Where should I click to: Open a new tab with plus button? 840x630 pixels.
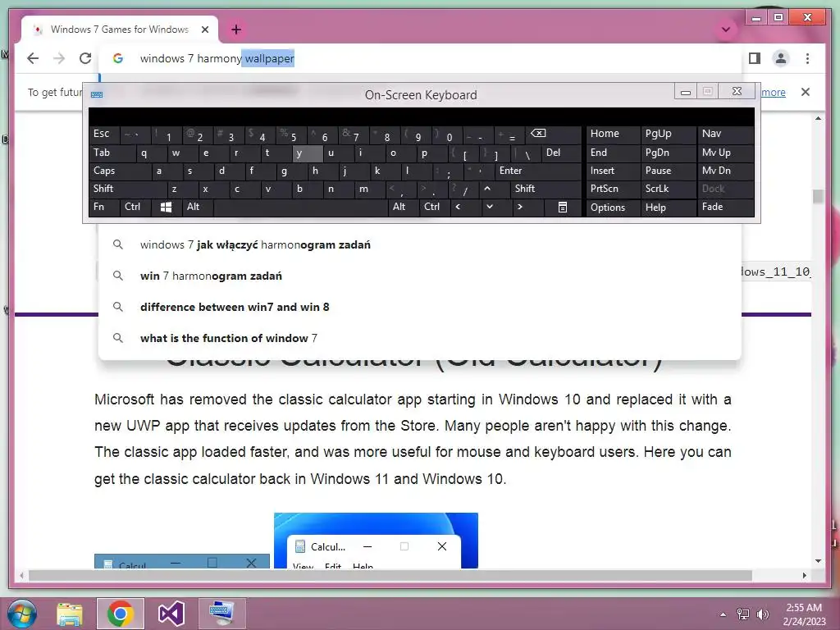point(236,30)
